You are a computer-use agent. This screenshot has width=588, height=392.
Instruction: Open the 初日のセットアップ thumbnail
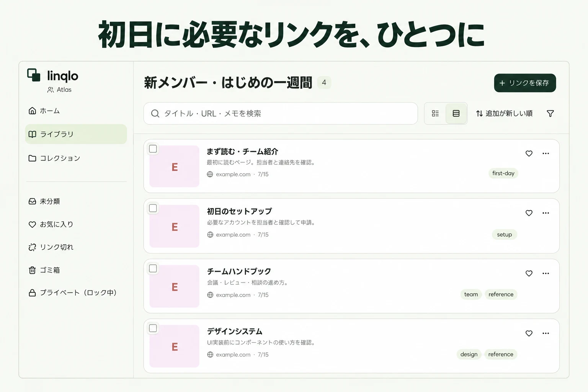click(x=175, y=226)
